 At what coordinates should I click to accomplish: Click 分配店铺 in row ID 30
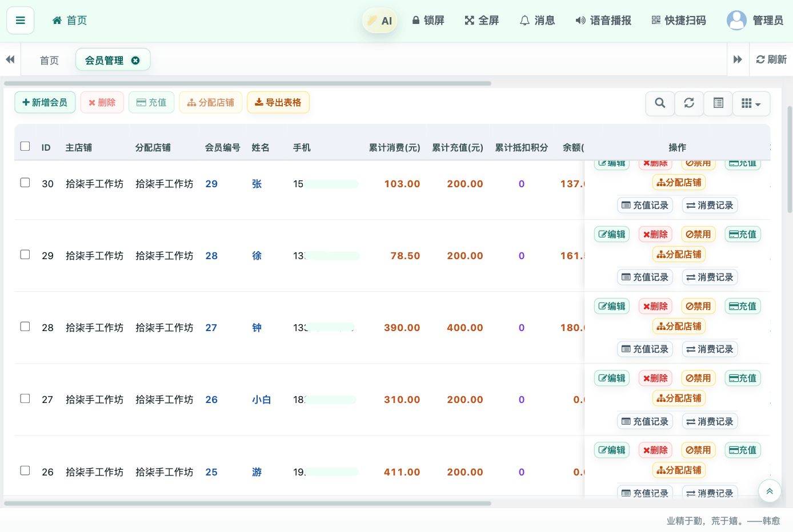(x=679, y=183)
